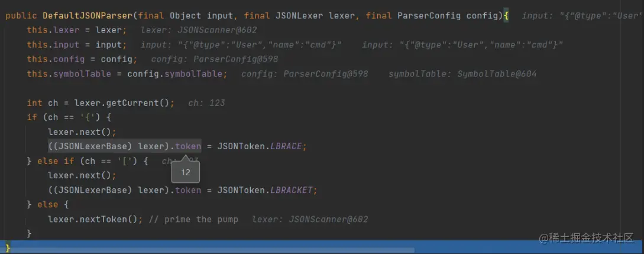Click the "if (ch == '{')" condition
The height and width of the screenshot is (254, 644).
pos(64,118)
